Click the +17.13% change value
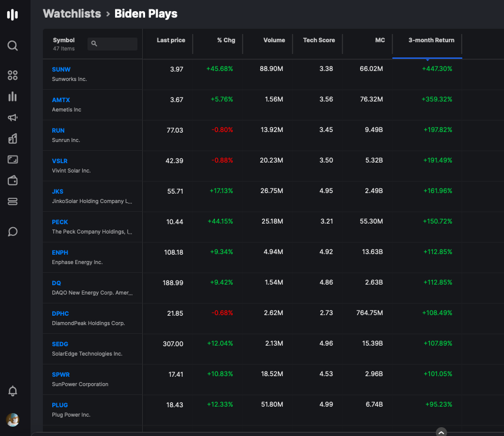Viewport: 504px width, 436px height. point(221,191)
